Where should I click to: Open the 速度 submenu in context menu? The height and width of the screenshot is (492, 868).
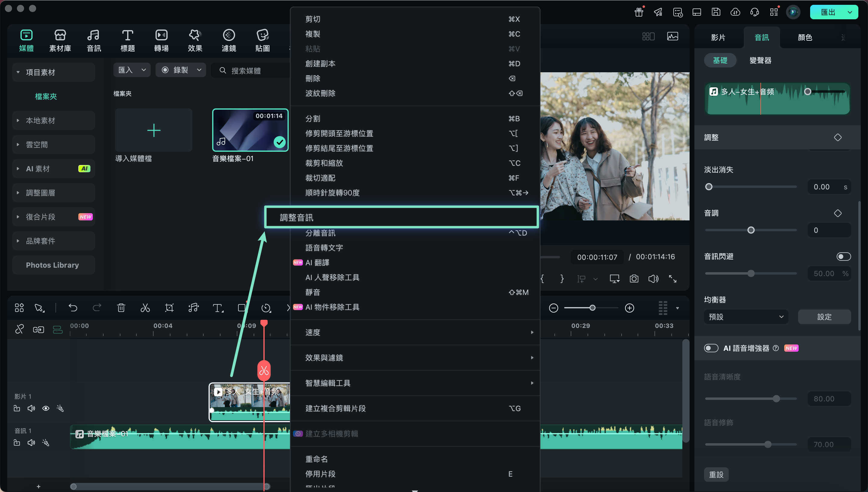click(415, 332)
